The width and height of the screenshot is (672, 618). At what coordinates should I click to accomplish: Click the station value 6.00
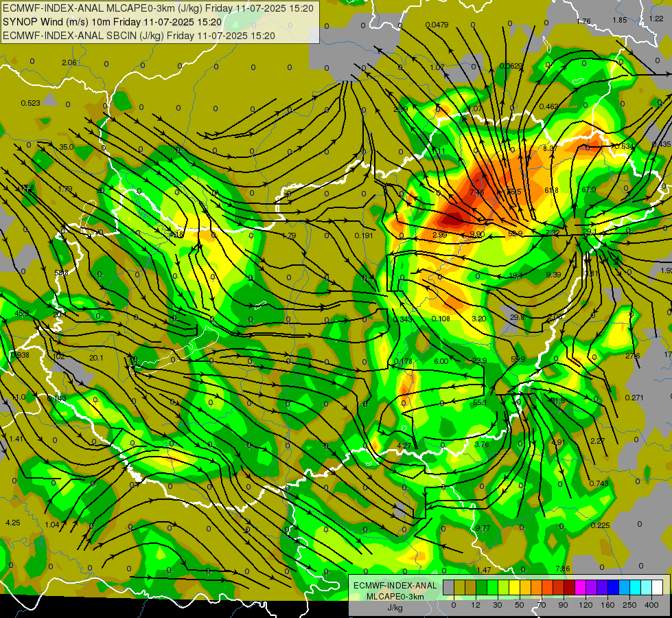tap(441, 362)
